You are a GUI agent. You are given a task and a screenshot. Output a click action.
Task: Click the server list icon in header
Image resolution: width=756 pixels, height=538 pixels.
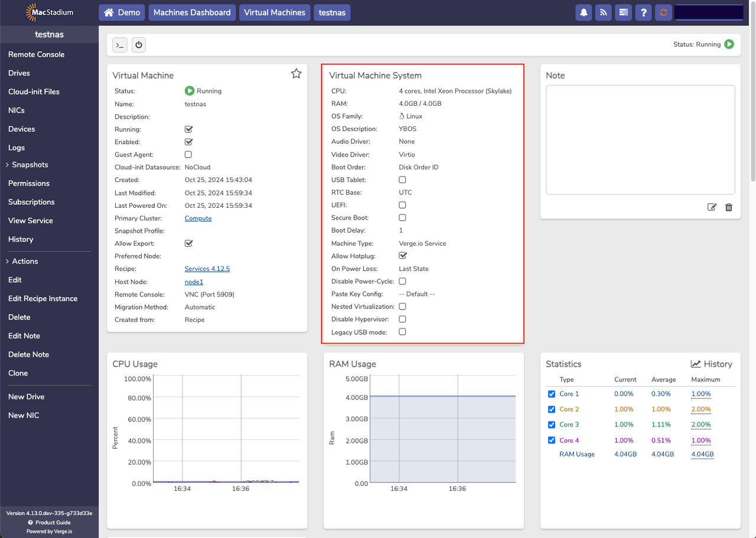(x=623, y=12)
